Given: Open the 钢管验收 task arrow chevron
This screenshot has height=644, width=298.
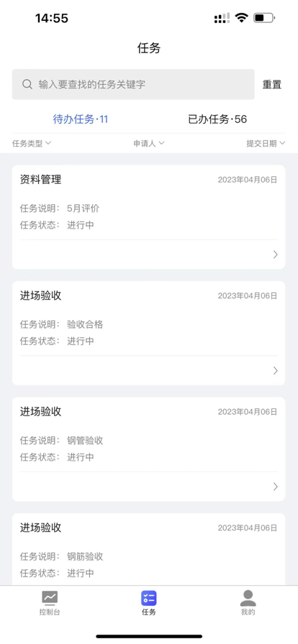Looking at the screenshot, I should coord(276,487).
